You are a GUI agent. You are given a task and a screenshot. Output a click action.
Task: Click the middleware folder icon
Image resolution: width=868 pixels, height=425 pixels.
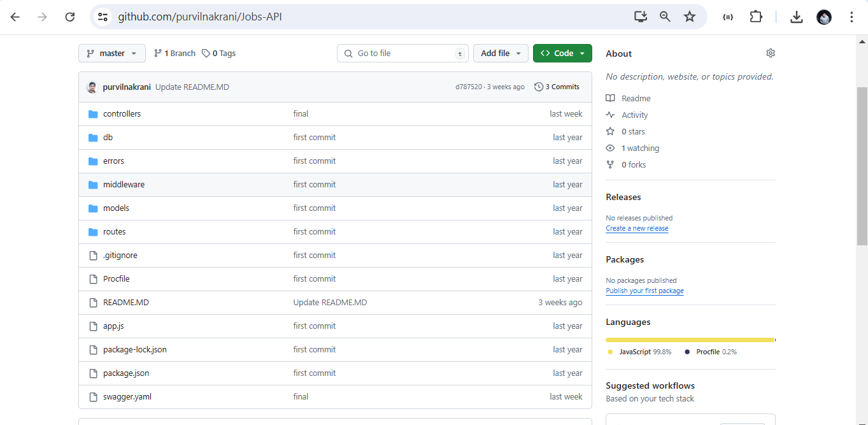[x=93, y=185]
